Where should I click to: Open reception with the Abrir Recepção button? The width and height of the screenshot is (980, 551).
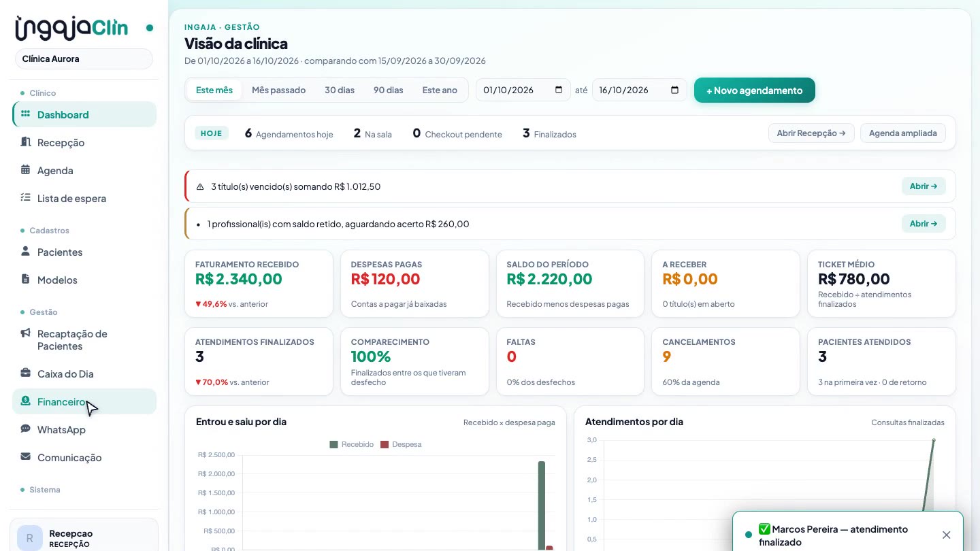pyautogui.click(x=811, y=133)
